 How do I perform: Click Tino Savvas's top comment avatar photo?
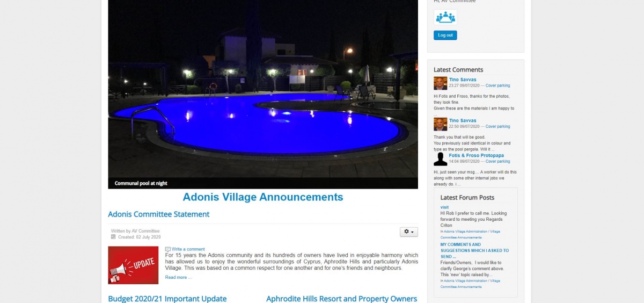pyautogui.click(x=441, y=83)
